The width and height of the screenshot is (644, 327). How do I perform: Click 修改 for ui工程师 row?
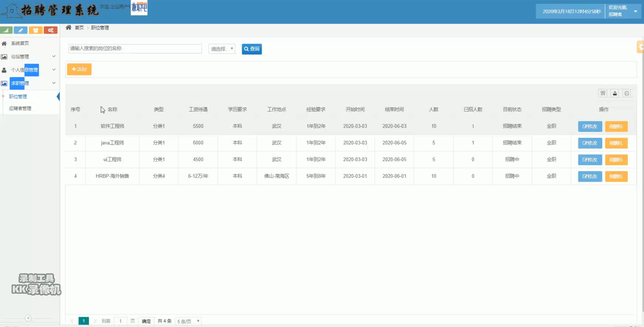pyautogui.click(x=590, y=160)
